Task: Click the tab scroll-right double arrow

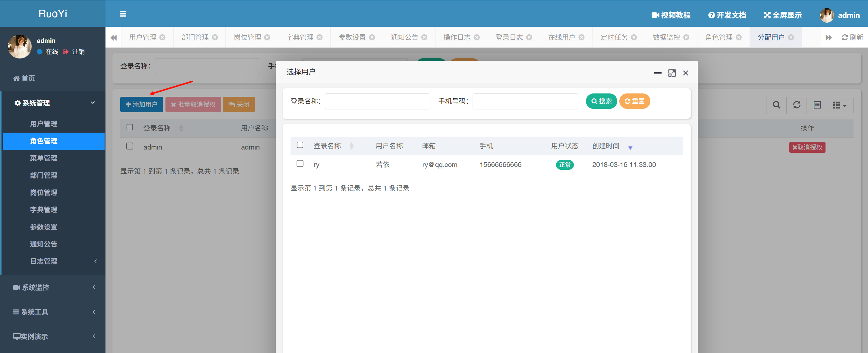Action: pyautogui.click(x=829, y=37)
